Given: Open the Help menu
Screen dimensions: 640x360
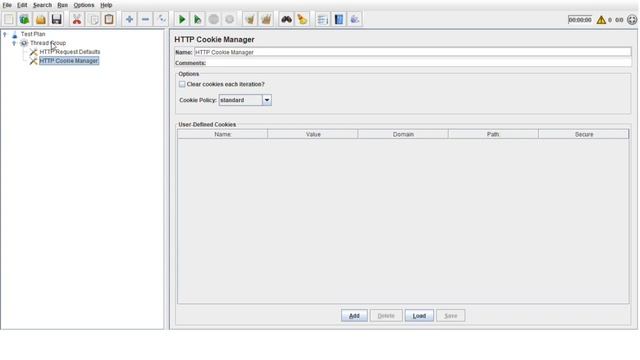Looking at the screenshot, I should [x=106, y=5].
